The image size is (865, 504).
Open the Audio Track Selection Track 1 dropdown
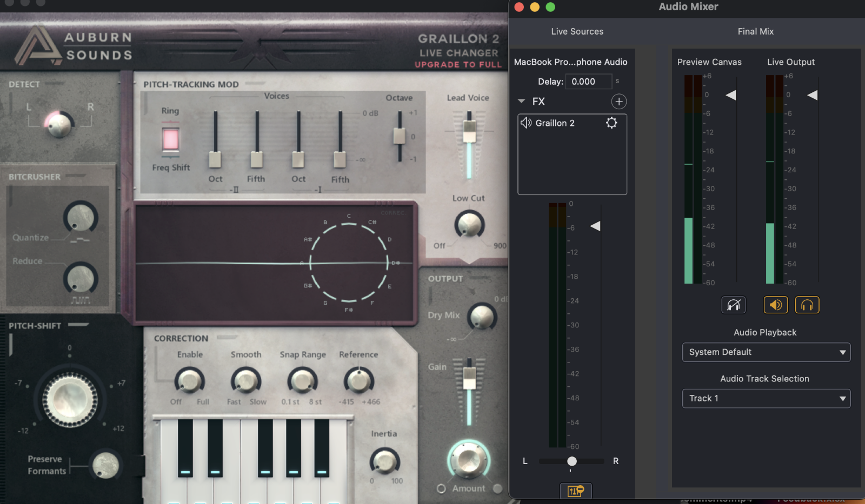click(x=766, y=399)
